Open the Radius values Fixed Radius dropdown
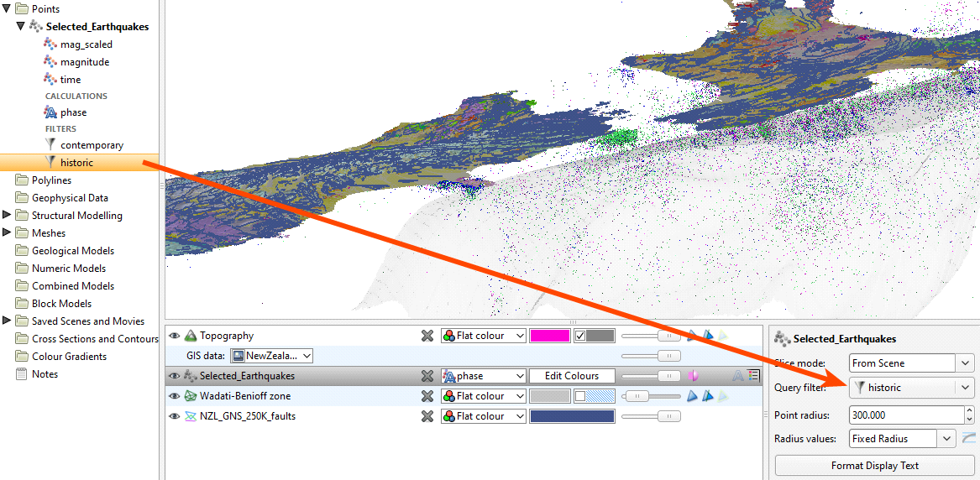Viewport: 980px width, 480px height. click(x=903, y=438)
